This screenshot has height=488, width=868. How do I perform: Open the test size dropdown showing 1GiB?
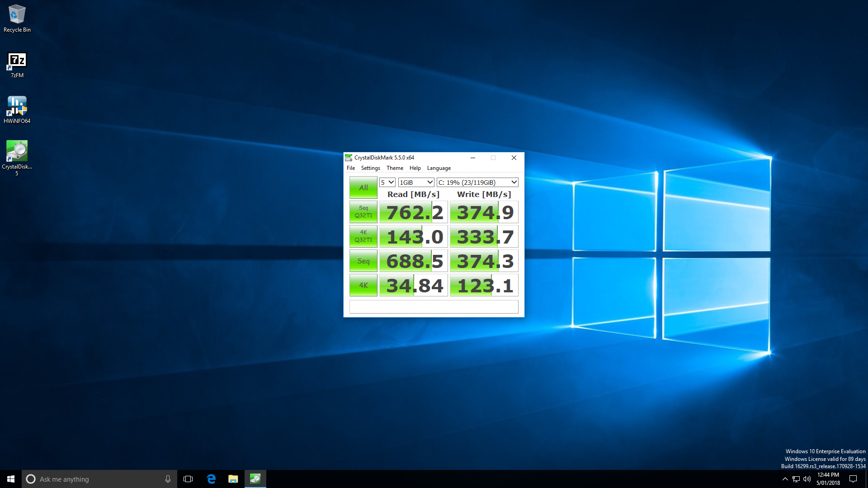coord(416,183)
